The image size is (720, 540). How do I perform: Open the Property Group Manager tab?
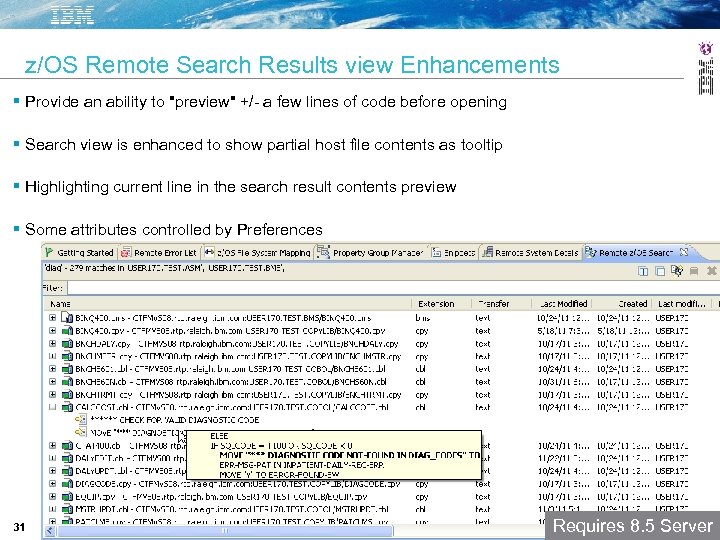(x=371, y=253)
